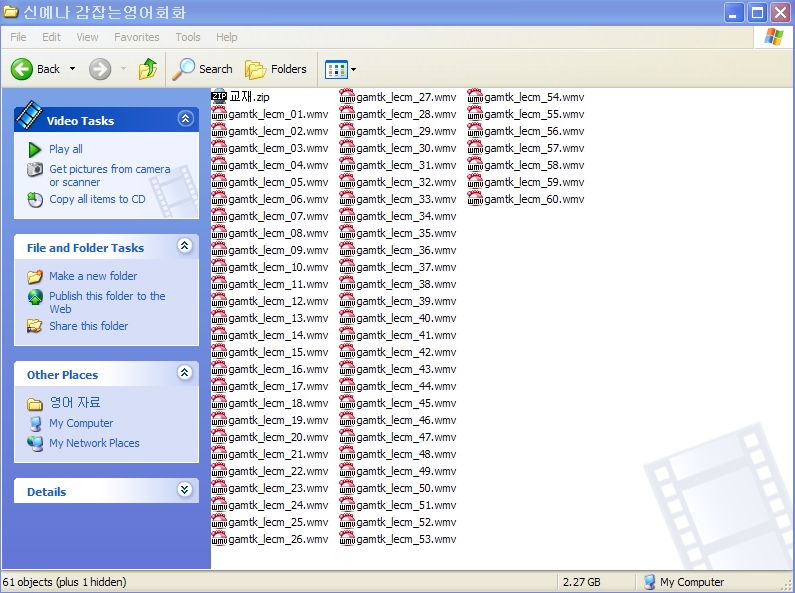Screen dimensions: 795x593
Task: Select the gamtk_lecm_53.wmv file icon
Action: pyautogui.click(x=347, y=539)
